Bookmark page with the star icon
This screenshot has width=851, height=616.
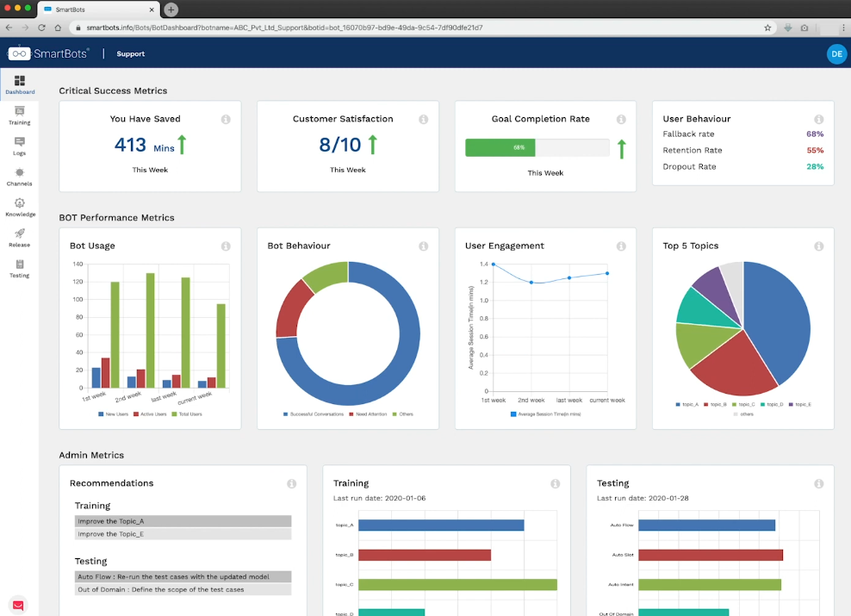pos(767,28)
